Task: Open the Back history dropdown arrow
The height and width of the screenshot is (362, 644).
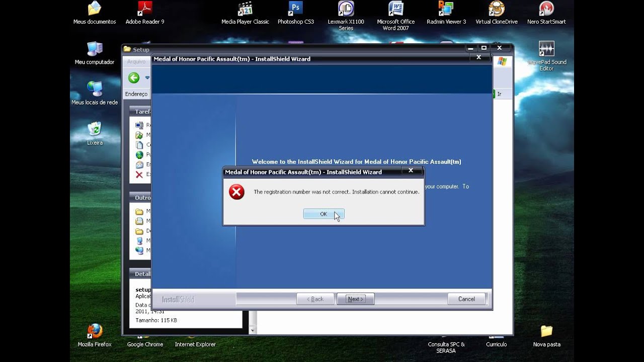Action: click(x=147, y=77)
